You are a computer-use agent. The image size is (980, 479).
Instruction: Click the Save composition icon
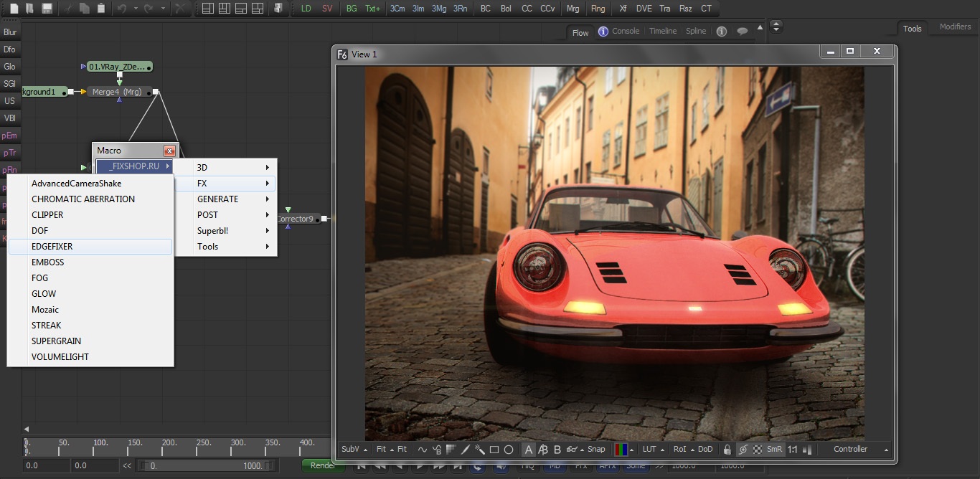point(47,9)
